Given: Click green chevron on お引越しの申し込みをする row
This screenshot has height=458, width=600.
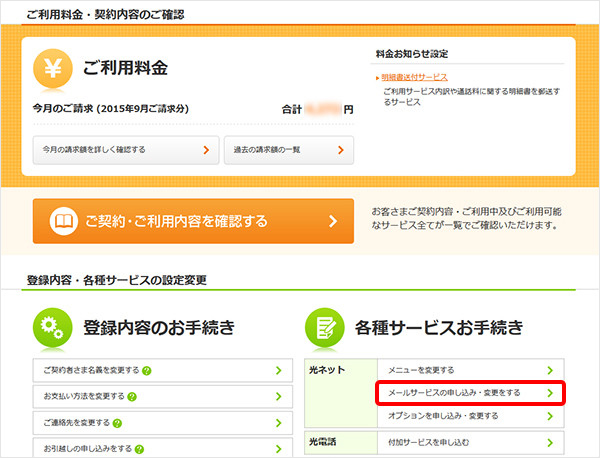Looking at the screenshot, I should click(279, 449).
